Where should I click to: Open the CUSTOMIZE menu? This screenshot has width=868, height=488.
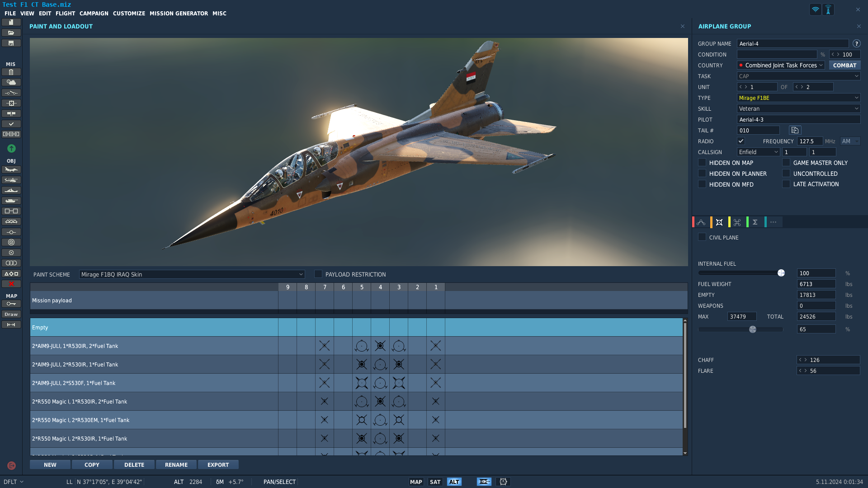click(x=129, y=13)
